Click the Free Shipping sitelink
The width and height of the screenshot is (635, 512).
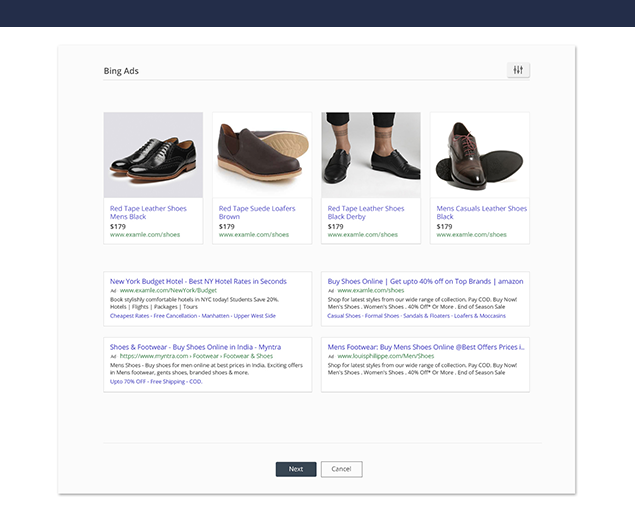pyautogui.click(x=168, y=382)
